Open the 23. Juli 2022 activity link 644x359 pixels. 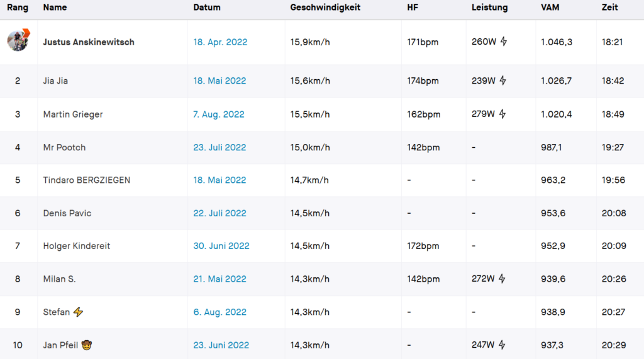pyautogui.click(x=219, y=148)
